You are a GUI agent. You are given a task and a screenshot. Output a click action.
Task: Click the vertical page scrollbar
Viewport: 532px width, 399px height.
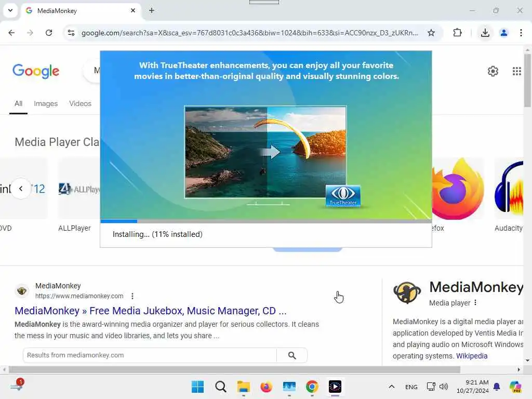[527, 81]
